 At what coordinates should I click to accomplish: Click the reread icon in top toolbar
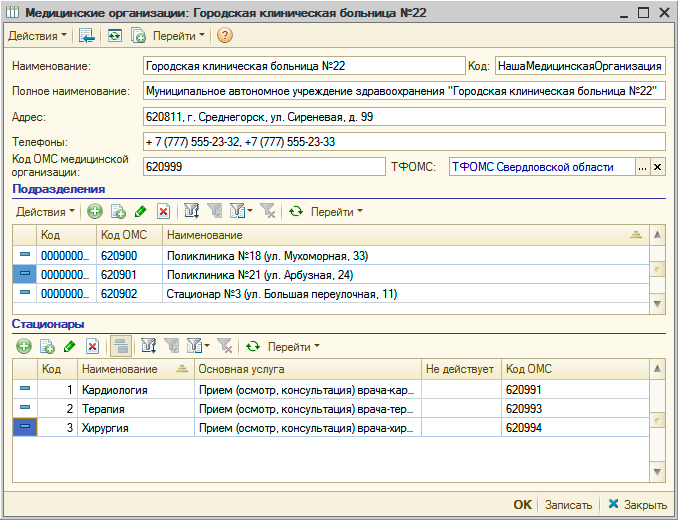115,35
